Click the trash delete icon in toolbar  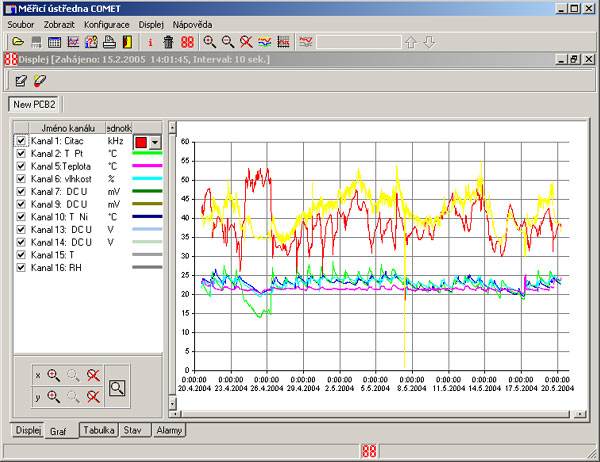point(168,42)
